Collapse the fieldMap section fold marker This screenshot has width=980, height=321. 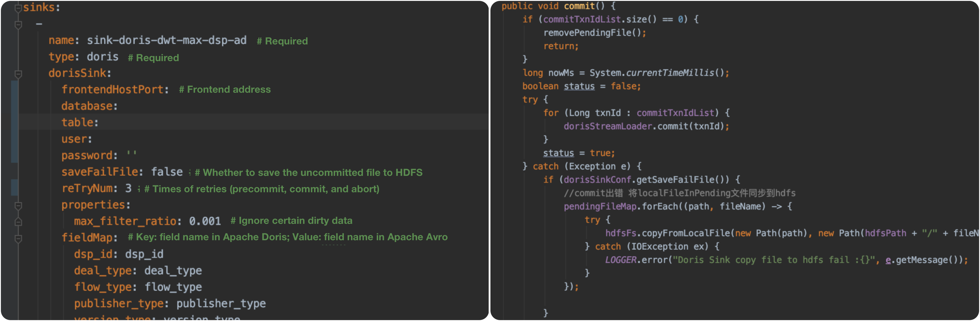(x=18, y=238)
